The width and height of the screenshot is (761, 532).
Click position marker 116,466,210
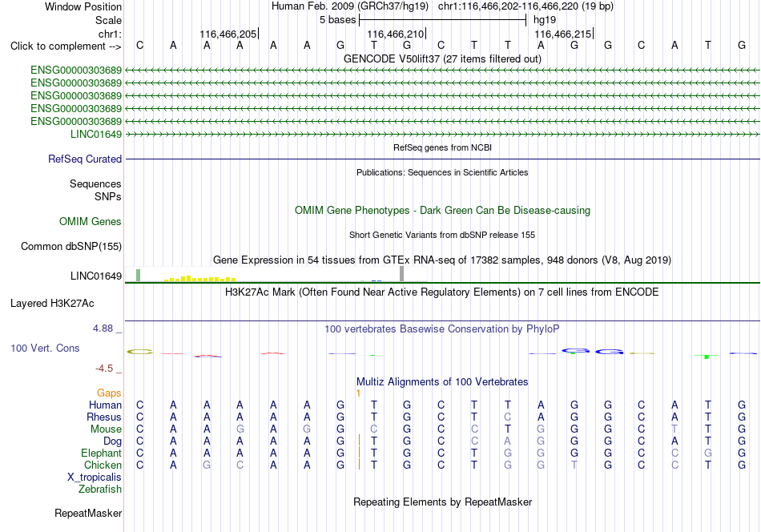pos(396,34)
